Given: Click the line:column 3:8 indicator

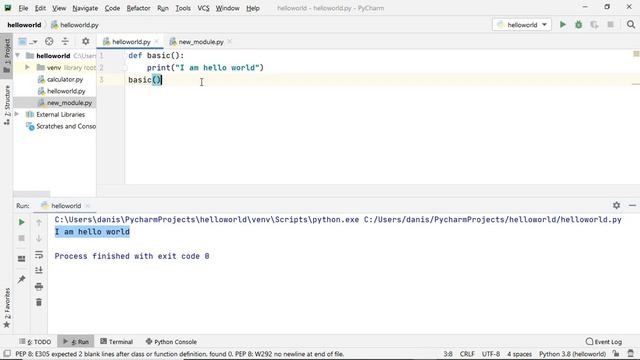Looking at the screenshot, I should point(448,354).
